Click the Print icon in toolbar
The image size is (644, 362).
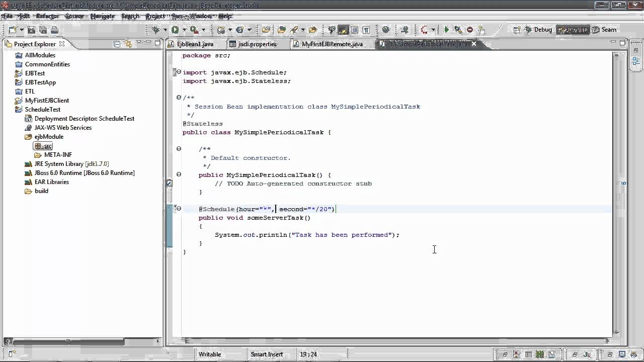[x=54, y=30]
